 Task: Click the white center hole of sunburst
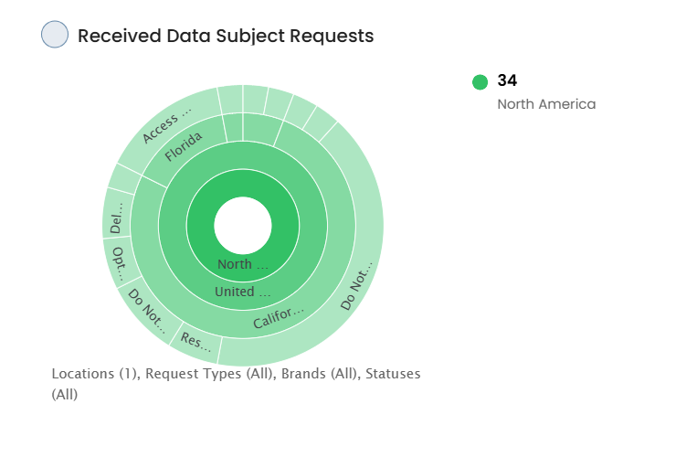click(x=243, y=225)
